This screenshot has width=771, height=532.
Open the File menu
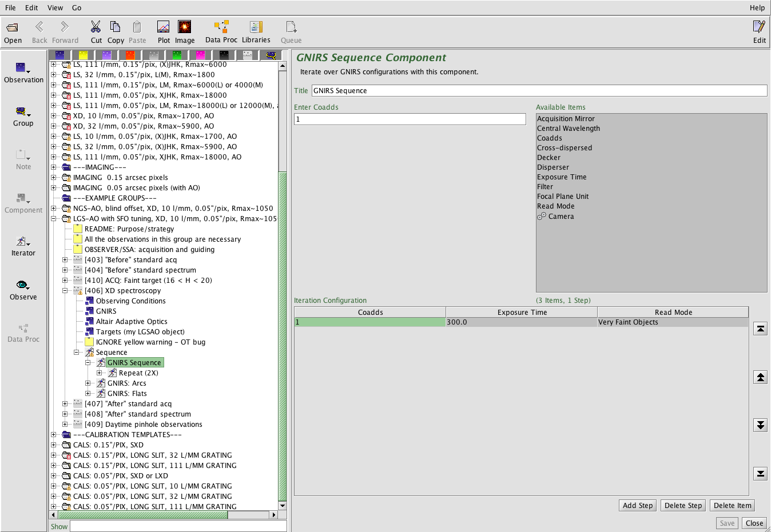click(10, 8)
